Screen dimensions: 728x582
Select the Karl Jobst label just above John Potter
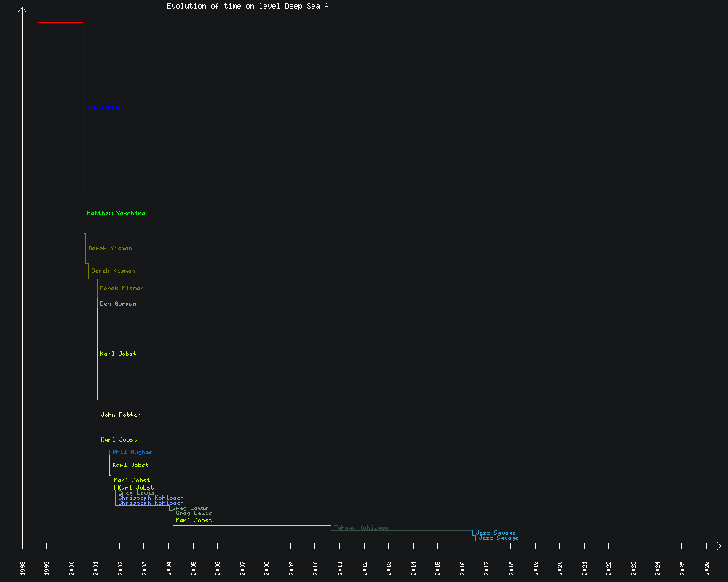(118, 354)
